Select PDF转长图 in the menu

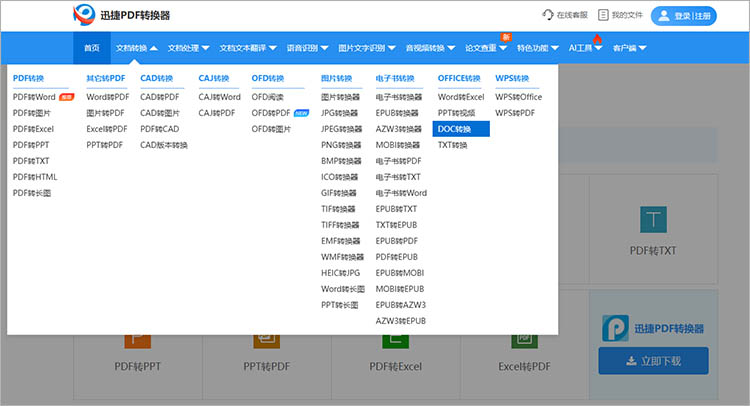coord(32,193)
